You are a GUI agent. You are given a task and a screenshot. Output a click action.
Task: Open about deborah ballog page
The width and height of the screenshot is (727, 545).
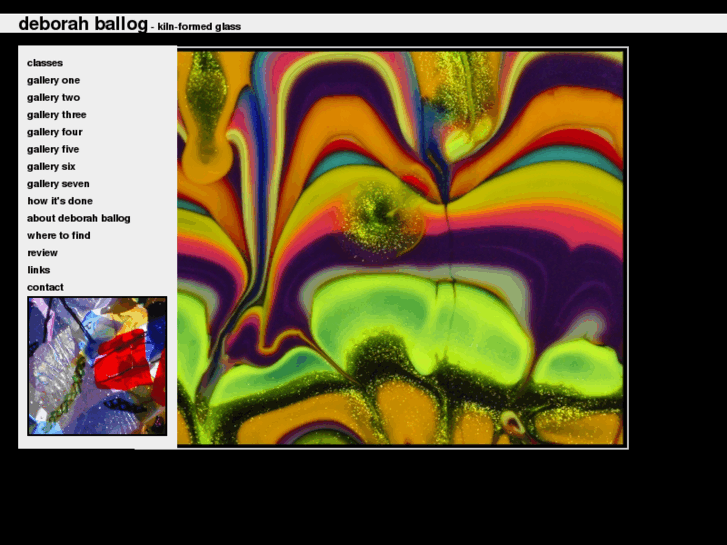[78, 218]
